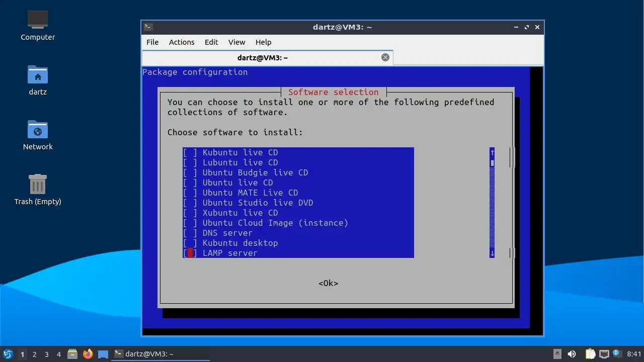The height and width of the screenshot is (362, 644).
Task: Switch to workspace 1
Action: 22,354
